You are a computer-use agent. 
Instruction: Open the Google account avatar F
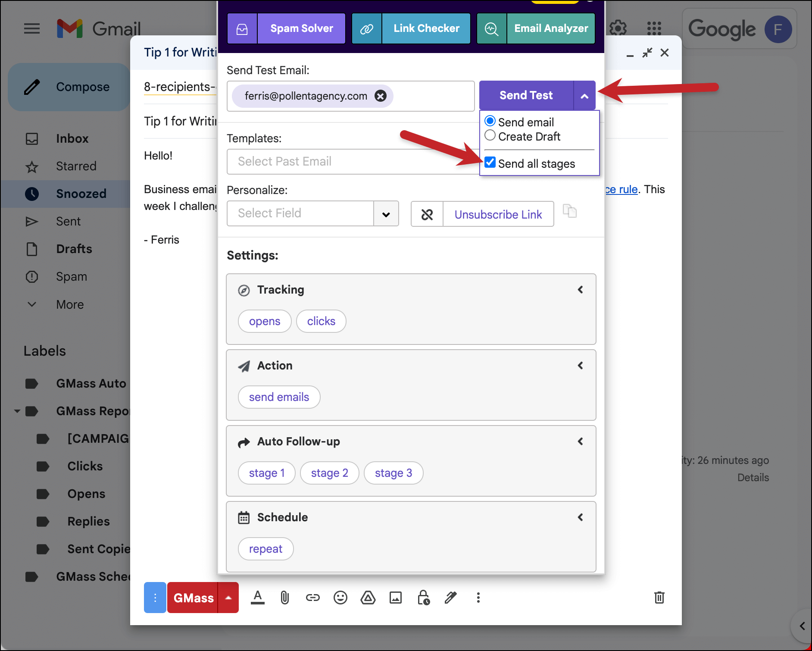click(778, 29)
